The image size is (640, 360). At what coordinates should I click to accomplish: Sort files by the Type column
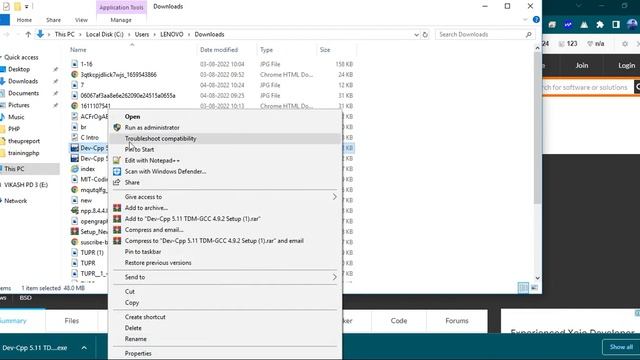pos(266,50)
